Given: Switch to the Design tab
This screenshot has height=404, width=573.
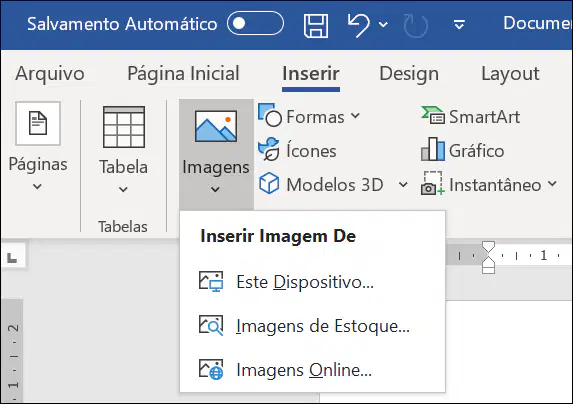Looking at the screenshot, I should [409, 73].
